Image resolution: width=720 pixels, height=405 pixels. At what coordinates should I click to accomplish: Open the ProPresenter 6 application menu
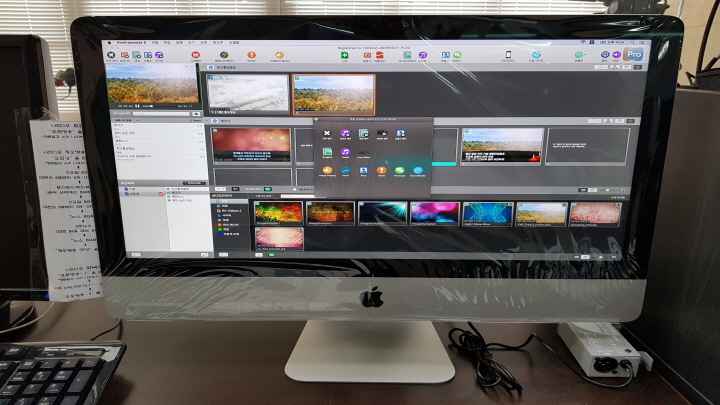coord(131,43)
